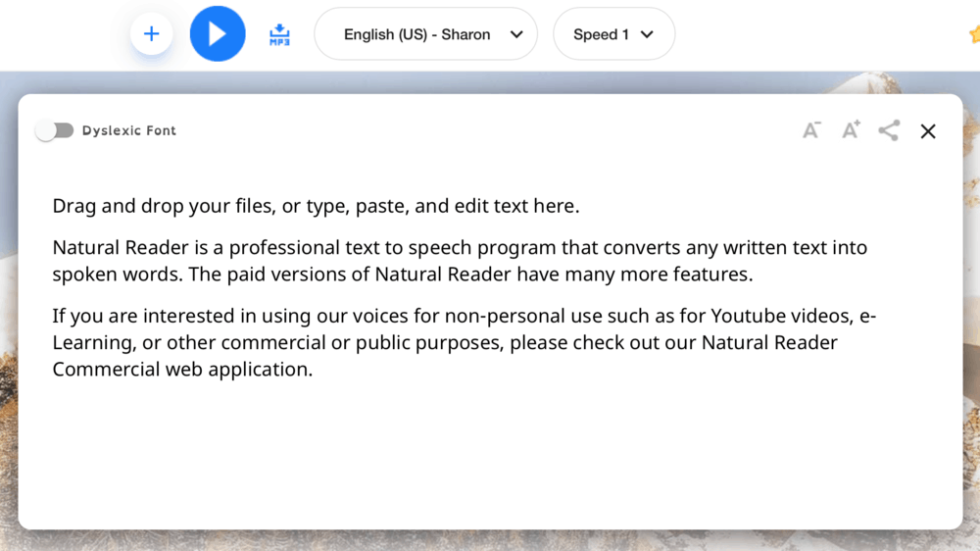Close the text panel with the X

tap(928, 130)
